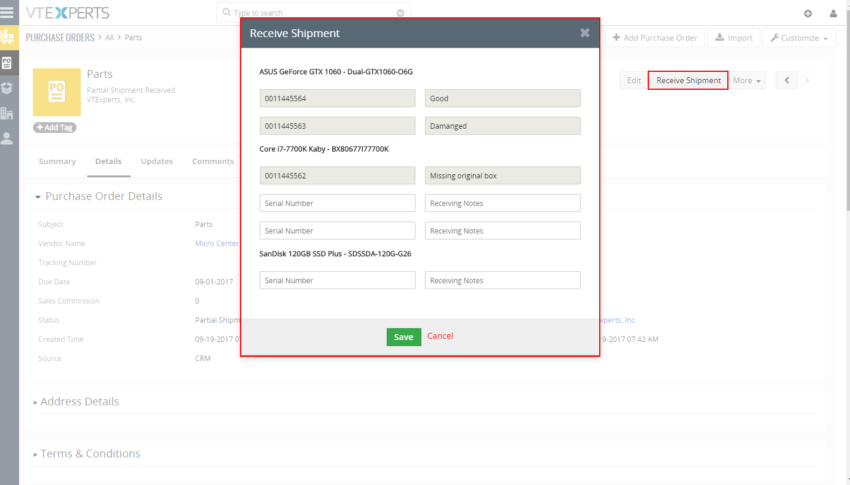
Task: Open the hamburger main menu
Action: pyautogui.click(x=7, y=12)
